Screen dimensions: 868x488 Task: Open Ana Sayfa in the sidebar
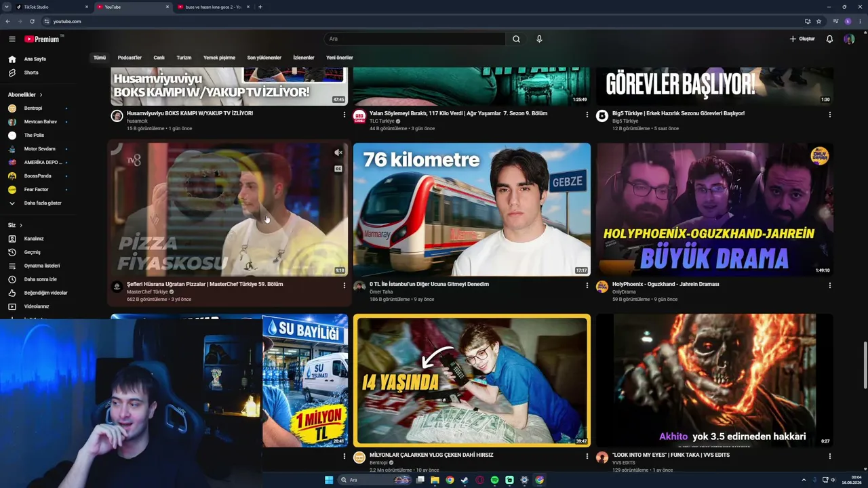(x=35, y=59)
